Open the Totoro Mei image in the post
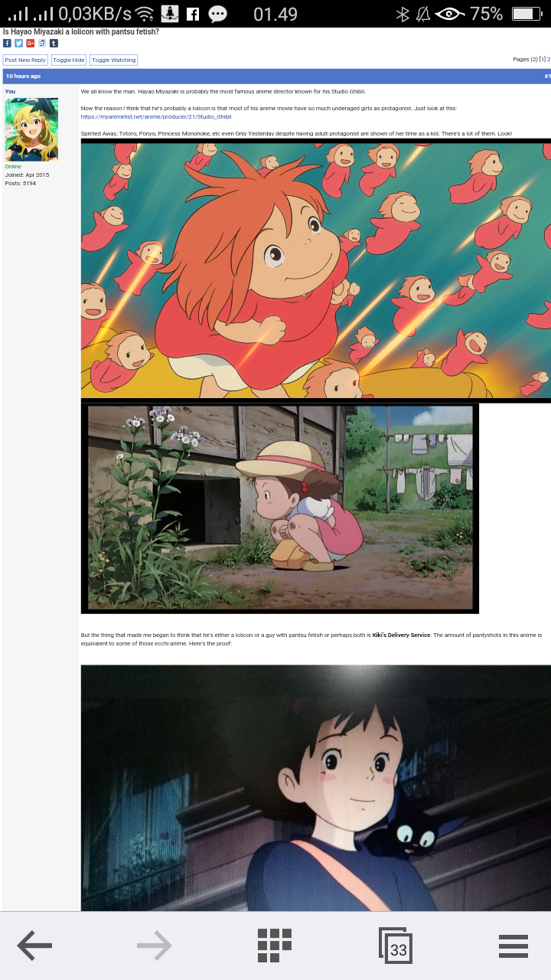The width and height of the screenshot is (551, 980). point(280,508)
